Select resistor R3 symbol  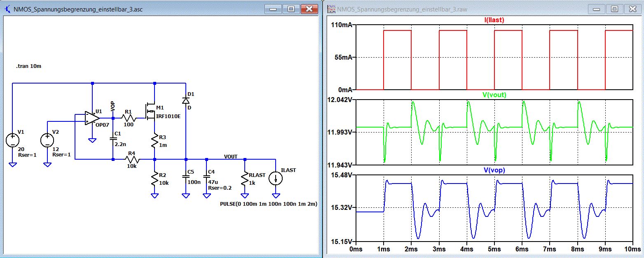click(x=155, y=140)
